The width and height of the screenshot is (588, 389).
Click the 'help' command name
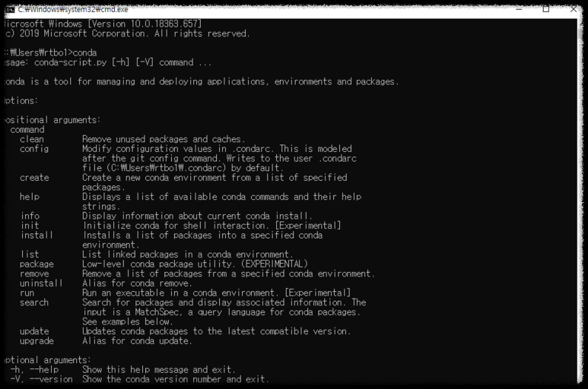(x=30, y=197)
